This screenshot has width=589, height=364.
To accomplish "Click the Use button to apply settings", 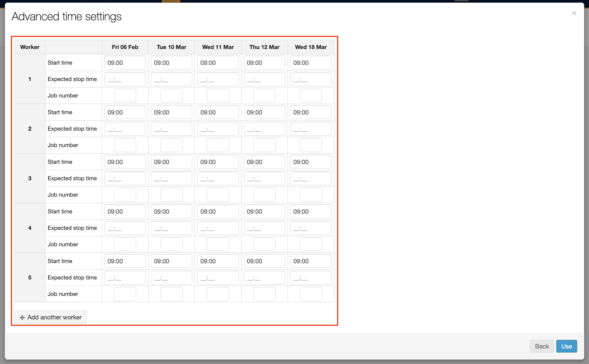I will [566, 346].
